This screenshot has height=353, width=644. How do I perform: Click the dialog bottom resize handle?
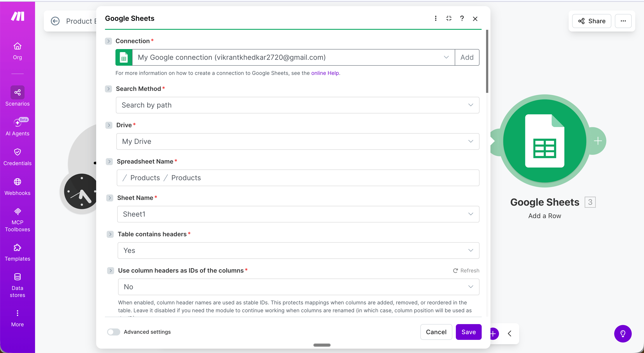pyautogui.click(x=322, y=345)
